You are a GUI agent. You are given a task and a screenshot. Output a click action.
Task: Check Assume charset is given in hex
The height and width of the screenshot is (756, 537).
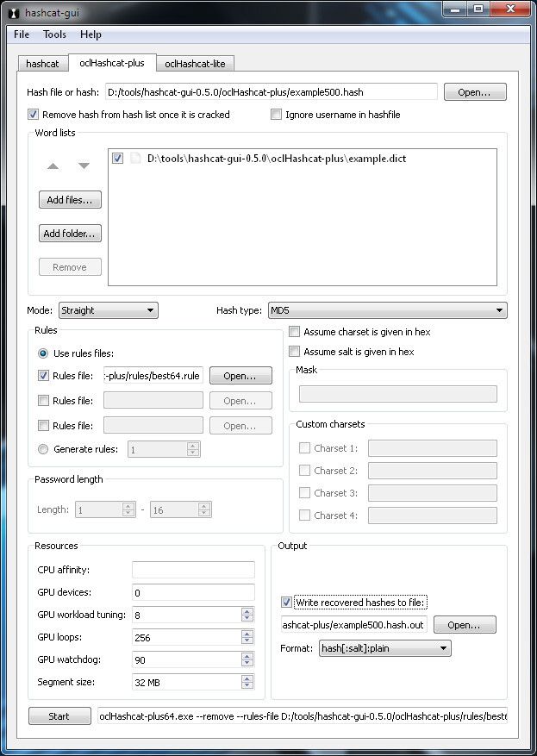click(294, 332)
